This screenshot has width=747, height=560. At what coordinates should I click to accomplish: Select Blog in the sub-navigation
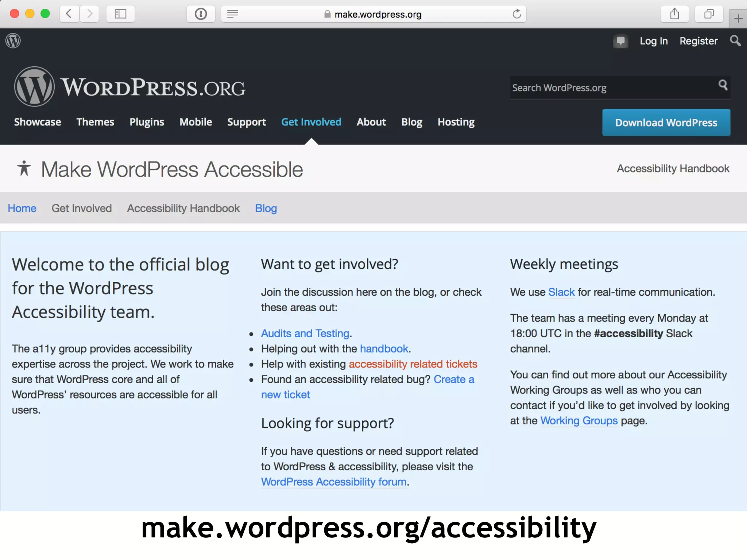tap(266, 208)
